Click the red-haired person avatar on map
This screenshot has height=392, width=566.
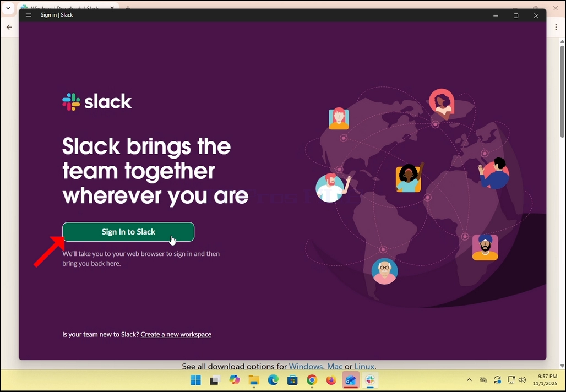(x=339, y=119)
